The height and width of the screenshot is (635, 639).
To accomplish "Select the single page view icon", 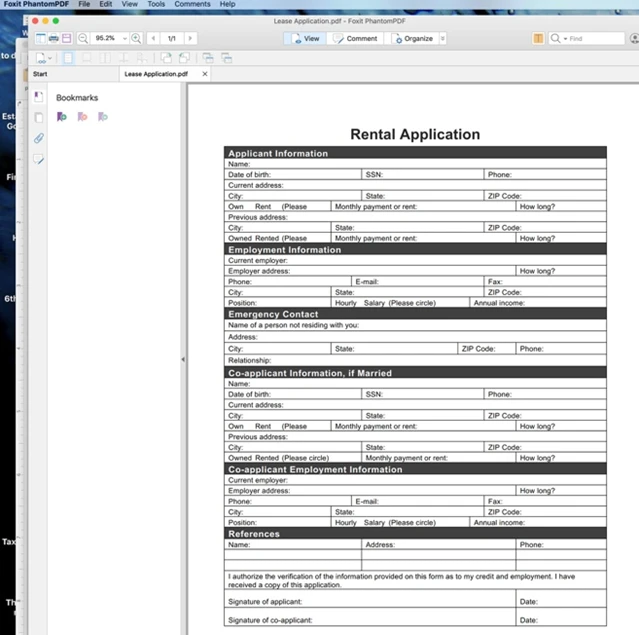I will pyautogui.click(x=68, y=58).
